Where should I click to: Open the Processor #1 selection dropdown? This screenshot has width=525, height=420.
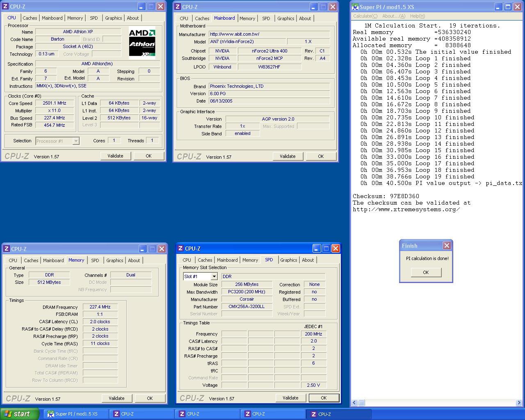coord(76,141)
